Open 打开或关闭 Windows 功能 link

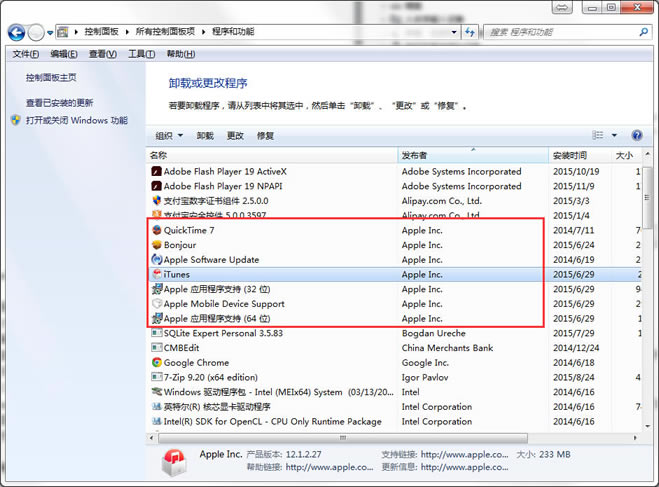click(77, 120)
